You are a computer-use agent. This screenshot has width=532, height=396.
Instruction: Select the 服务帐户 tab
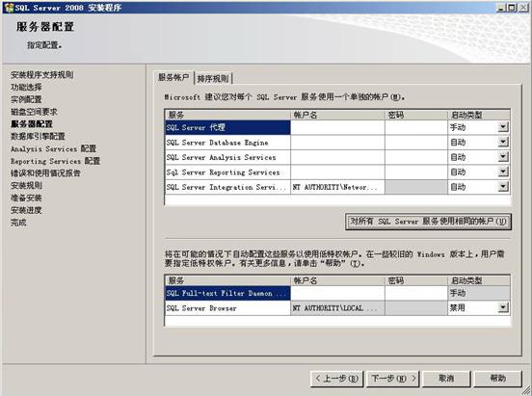[x=173, y=77]
